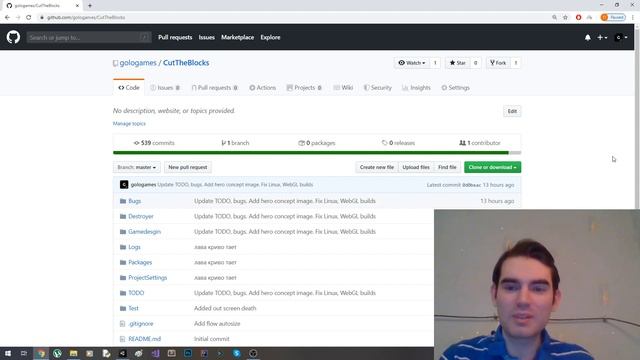Switch to the Wiki tab
Image resolution: width=640 pixels, height=360 pixels.
coord(343,88)
